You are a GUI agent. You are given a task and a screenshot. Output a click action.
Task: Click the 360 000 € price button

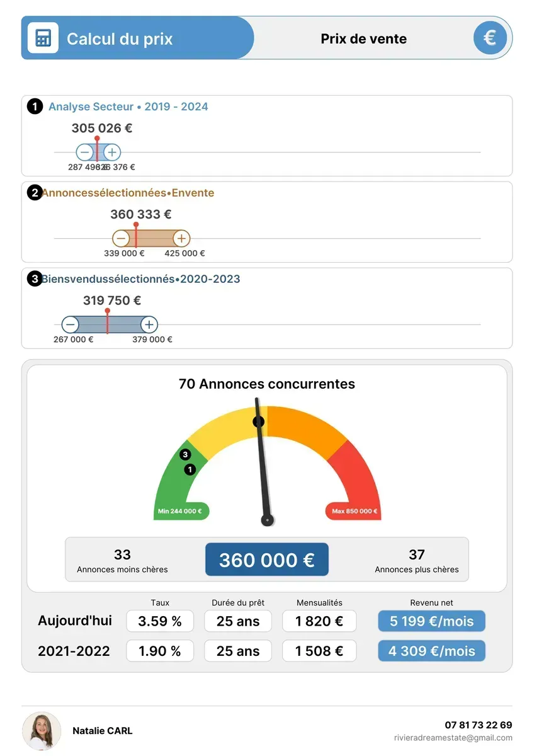267,559
